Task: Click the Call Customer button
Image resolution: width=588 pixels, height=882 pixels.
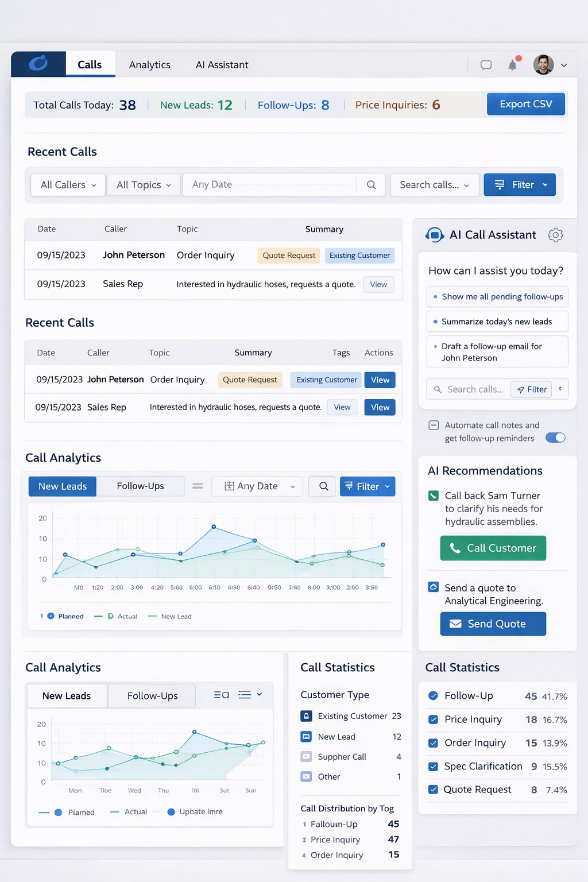Action: (x=493, y=548)
